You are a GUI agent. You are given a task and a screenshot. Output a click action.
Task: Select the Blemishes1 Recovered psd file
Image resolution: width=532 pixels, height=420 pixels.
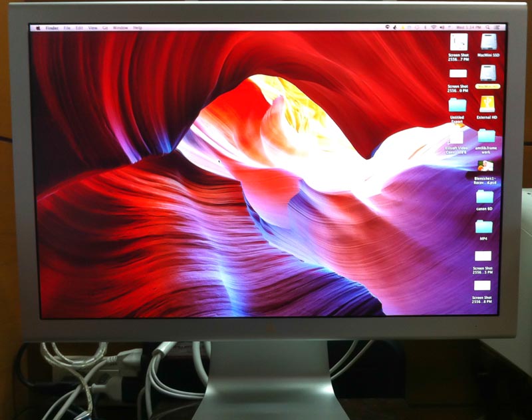[485, 166]
